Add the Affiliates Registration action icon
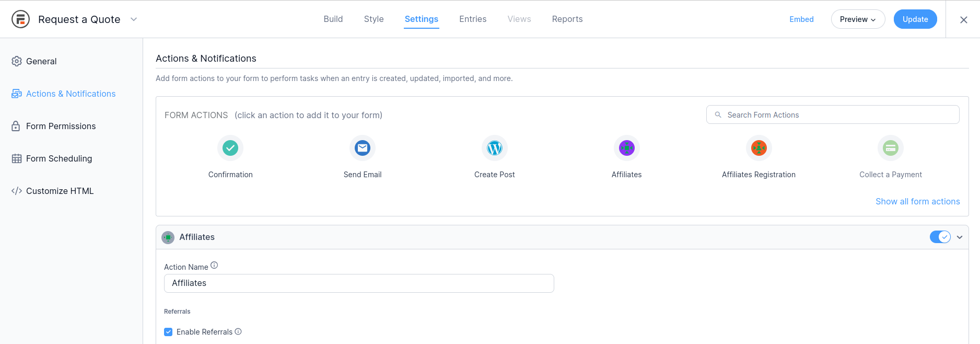 pyautogui.click(x=759, y=148)
